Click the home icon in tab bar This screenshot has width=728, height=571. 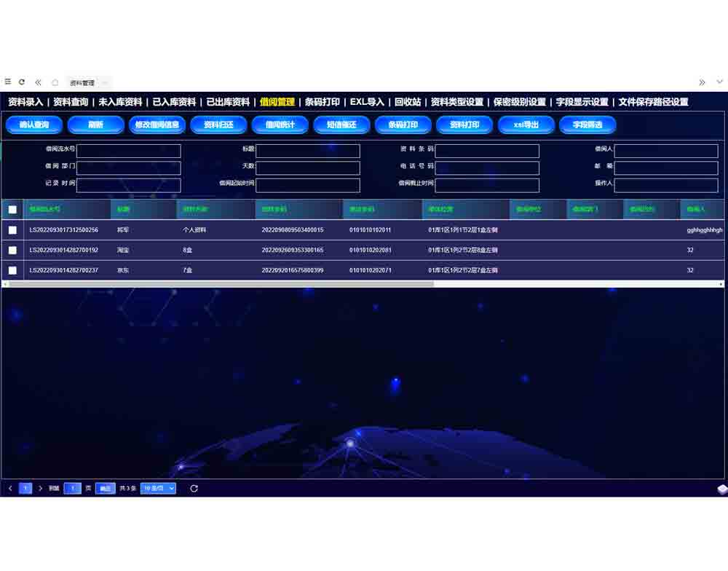[x=55, y=82]
